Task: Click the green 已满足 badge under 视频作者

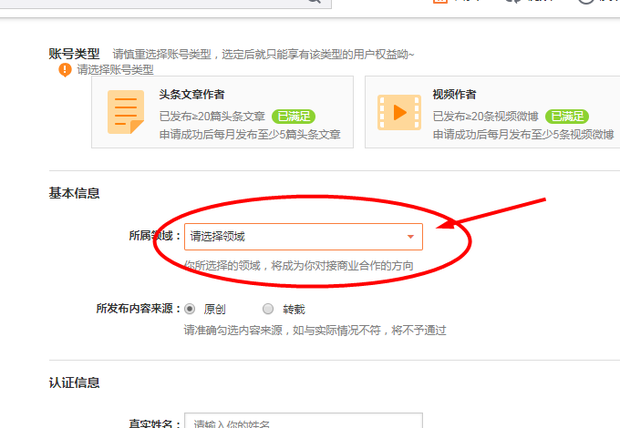Action: point(567,116)
